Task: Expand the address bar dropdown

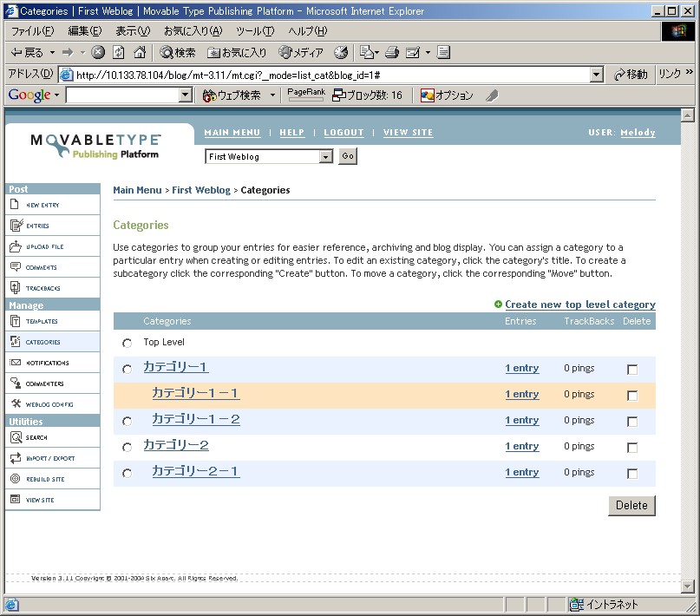Action: (597, 75)
